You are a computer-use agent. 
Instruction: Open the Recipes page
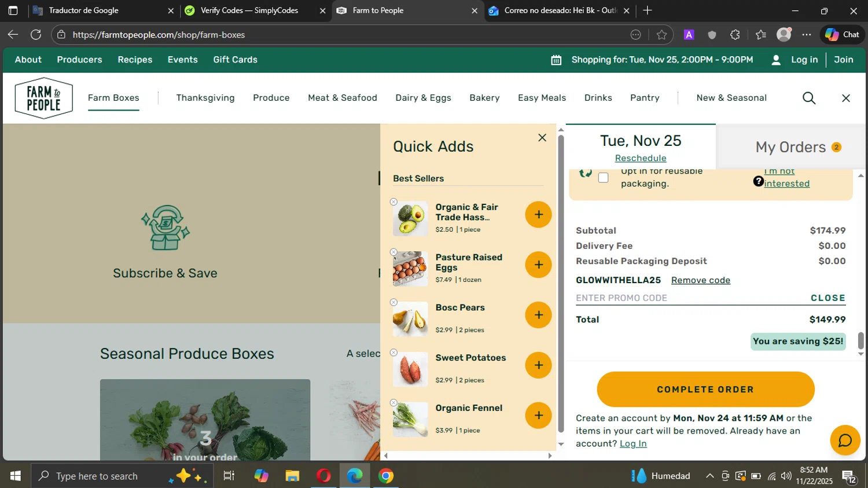coord(135,60)
